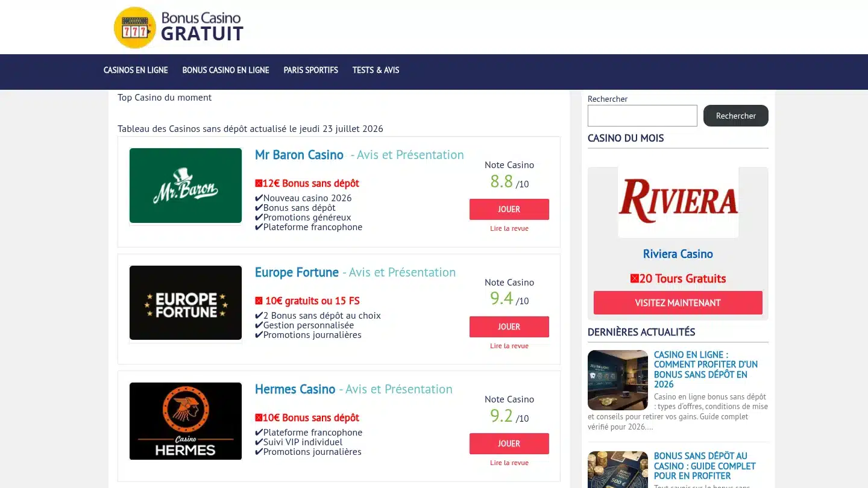
Task: Click the Riviera casino logo image
Action: [x=678, y=202]
